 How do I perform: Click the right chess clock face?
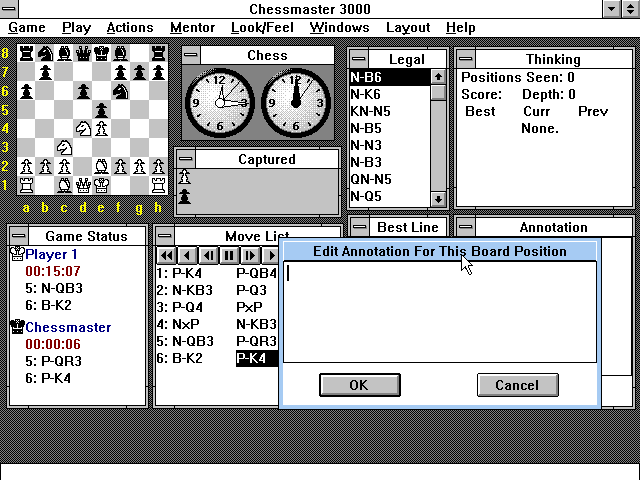[296, 102]
